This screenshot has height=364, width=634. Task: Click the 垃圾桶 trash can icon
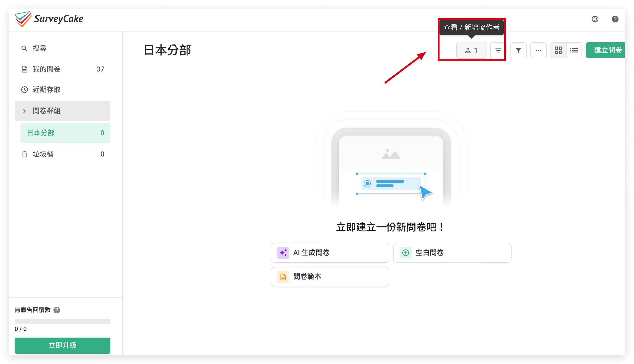[24, 154]
